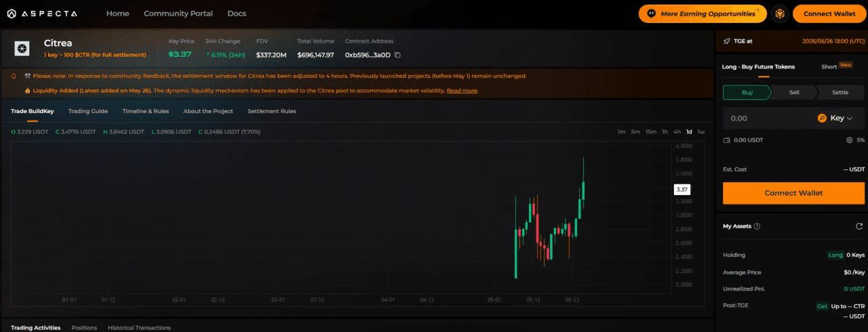Click the 1 key ~ 100 $CTR text
The height and width of the screenshot is (332, 868).
(x=95, y=55)
